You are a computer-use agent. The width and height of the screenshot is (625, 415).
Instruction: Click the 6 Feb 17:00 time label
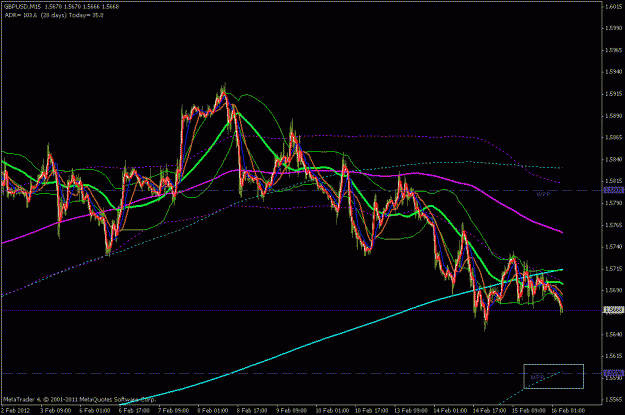click(134, 410)
